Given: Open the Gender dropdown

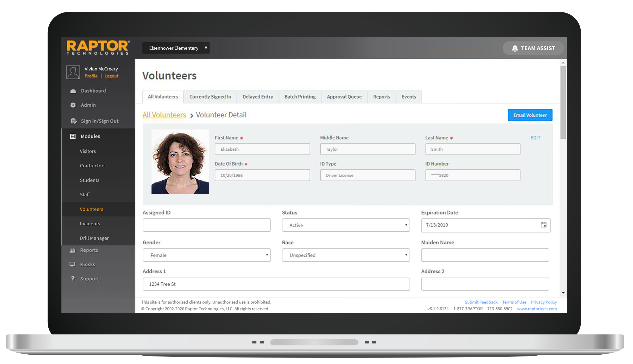Looking at the screenshot, I should [206, 255].
